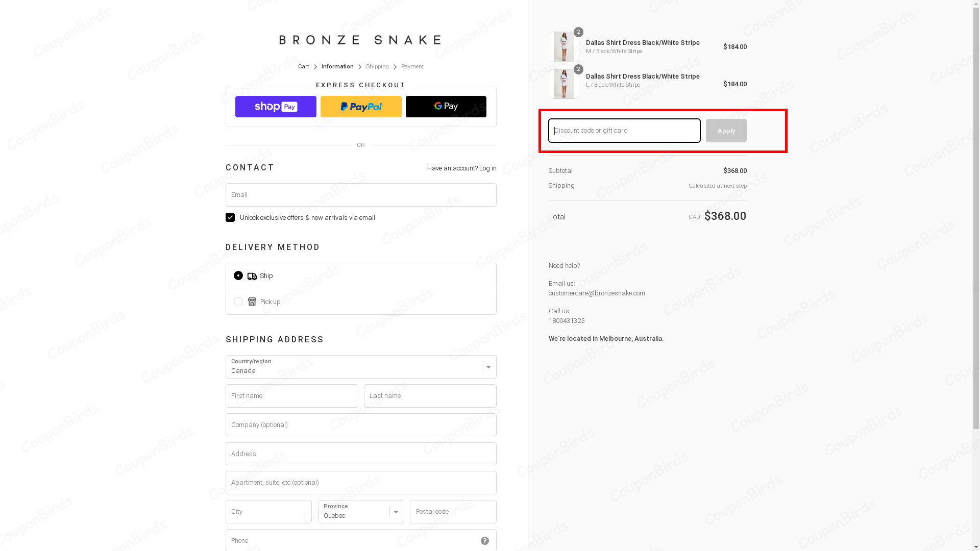Image resolution: width=980 pixels, height=551 pixels.
Task: Click the Ship truck icon
Action: click(x=252, y=277)
